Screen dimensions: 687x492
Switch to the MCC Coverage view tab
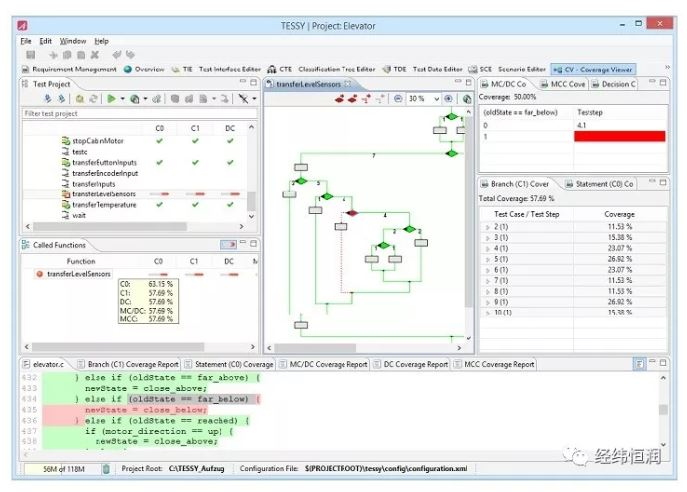tap(563, 84)
